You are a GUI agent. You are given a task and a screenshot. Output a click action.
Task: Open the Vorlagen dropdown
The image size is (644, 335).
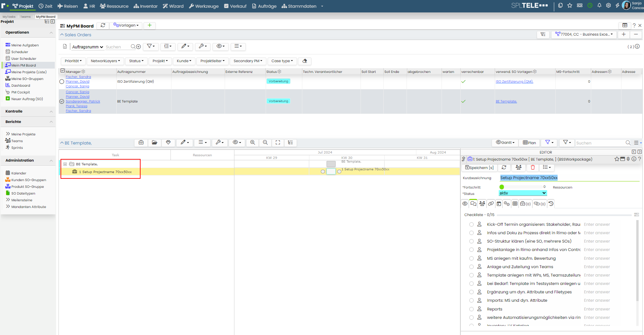coord(126,25)
